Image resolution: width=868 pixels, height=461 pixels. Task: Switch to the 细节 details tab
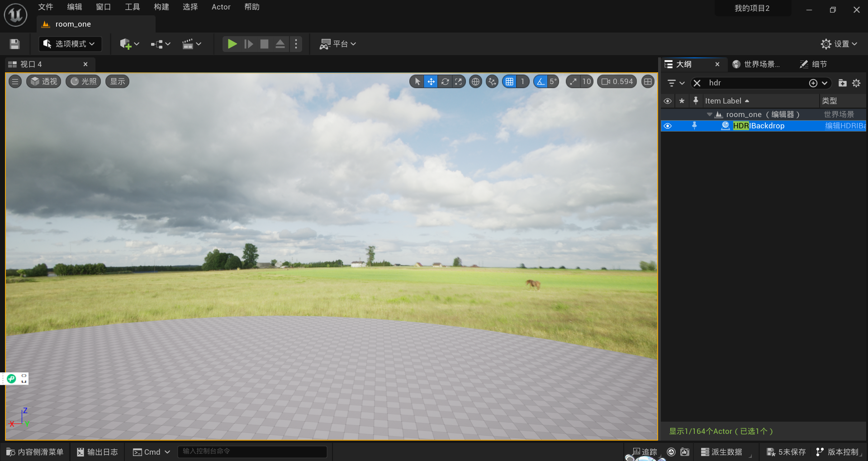[813, 64]
